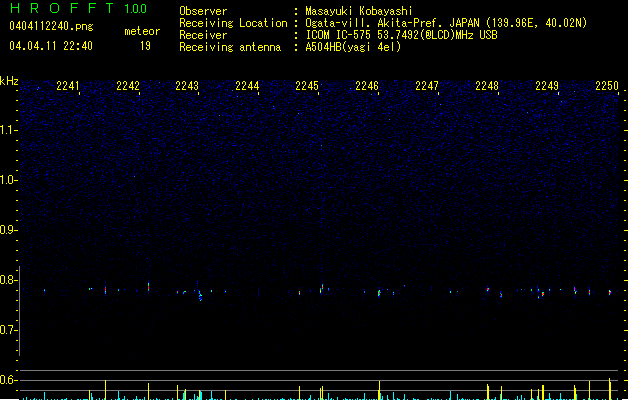
Task: Click the 2250 time marker
Action: [x=607, y=86]
